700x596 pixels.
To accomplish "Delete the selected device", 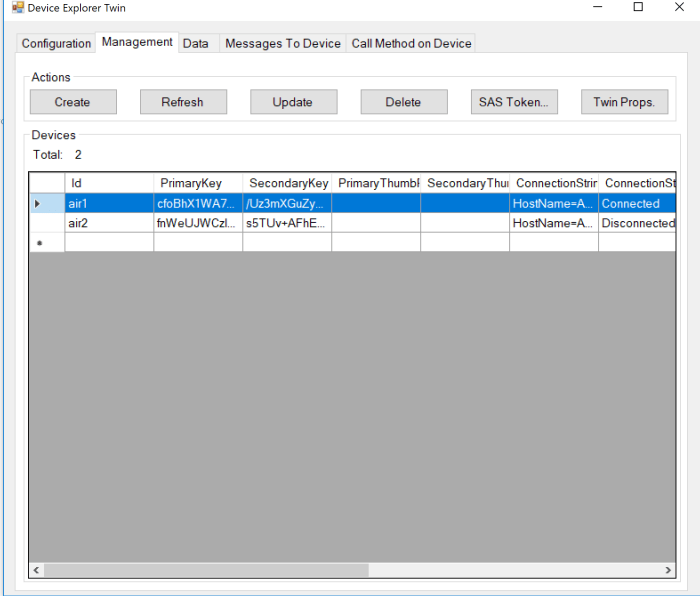I will 404,102.
